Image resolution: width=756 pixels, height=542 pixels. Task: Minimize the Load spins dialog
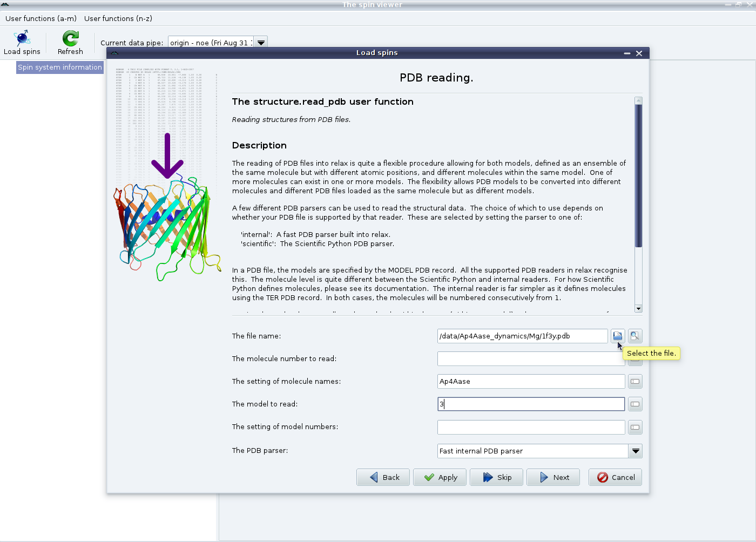click(627, 53)
